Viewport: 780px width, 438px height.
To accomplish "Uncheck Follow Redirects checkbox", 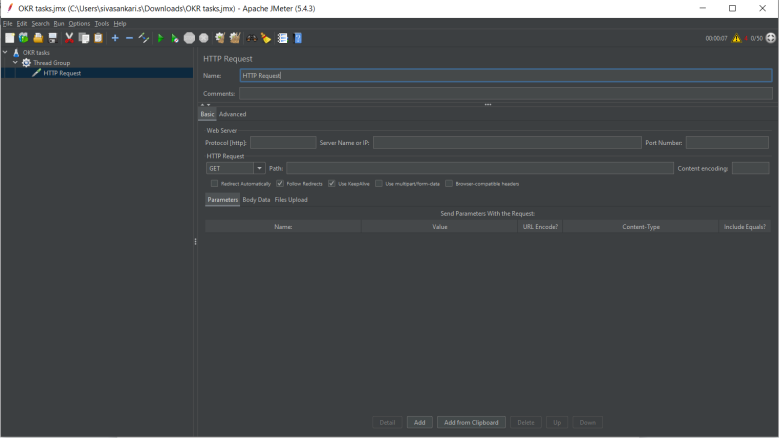I will coord(280,184).
